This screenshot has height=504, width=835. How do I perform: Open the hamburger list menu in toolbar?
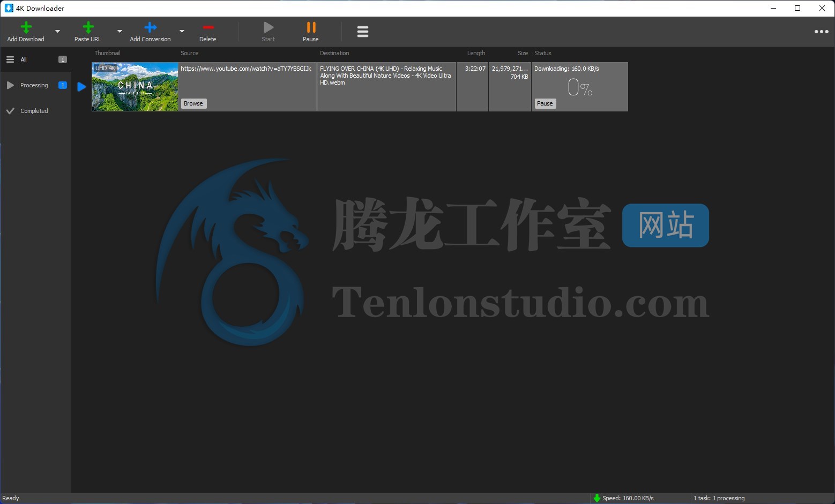coord(363,32)
